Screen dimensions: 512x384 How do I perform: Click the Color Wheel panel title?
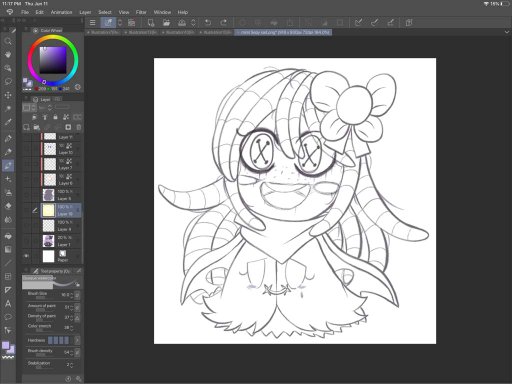click(x=51, y=30)
